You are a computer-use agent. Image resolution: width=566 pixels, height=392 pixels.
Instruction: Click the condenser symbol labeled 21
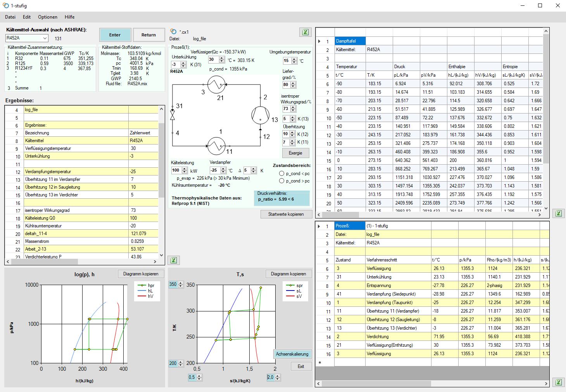(216, 84)
